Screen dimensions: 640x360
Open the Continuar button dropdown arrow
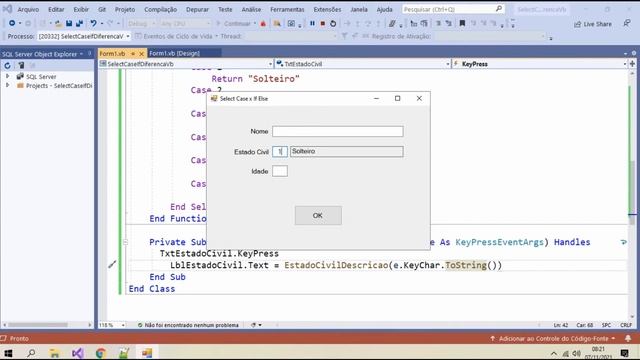pyautogui.click(x=255, y=24)
